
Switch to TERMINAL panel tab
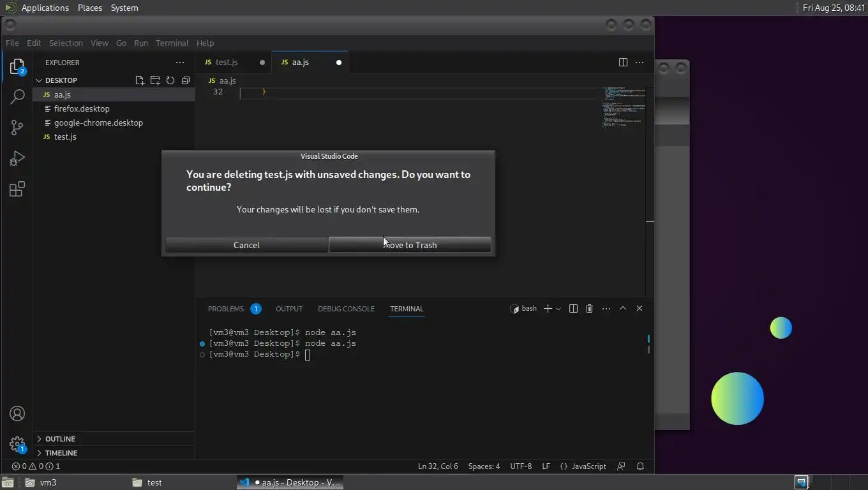[407, 309]
